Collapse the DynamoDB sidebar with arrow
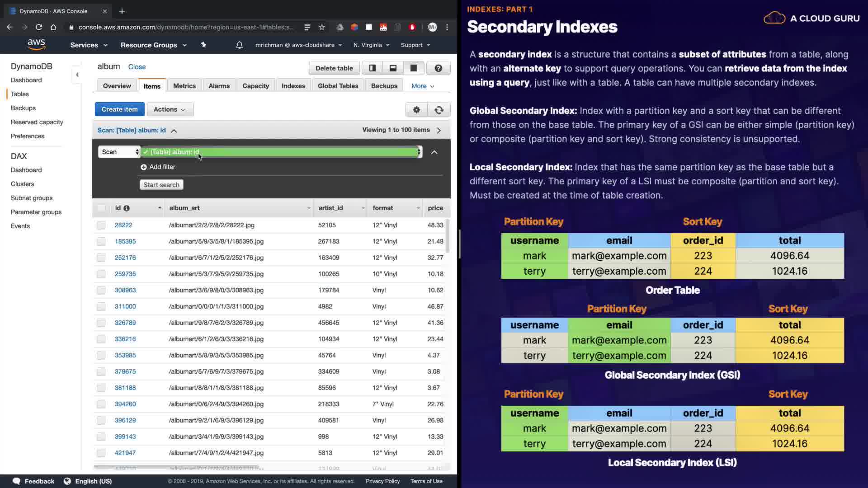 (x=77, y=75)
